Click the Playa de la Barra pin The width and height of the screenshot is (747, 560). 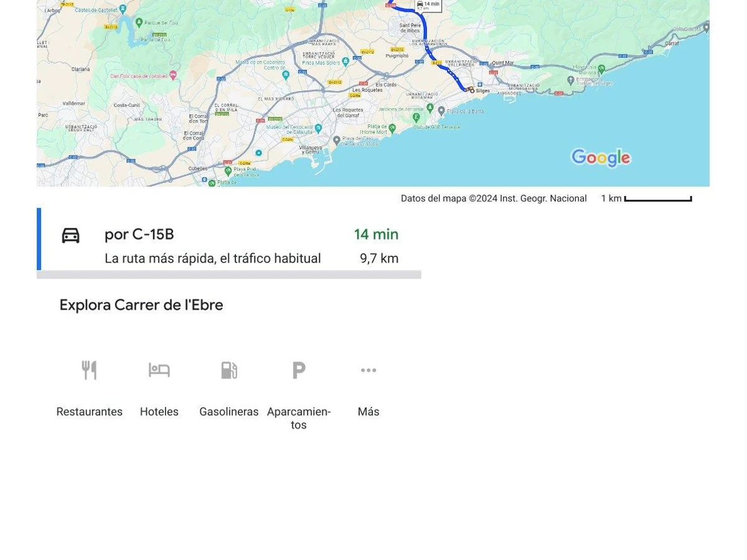[x=441, y=111]
